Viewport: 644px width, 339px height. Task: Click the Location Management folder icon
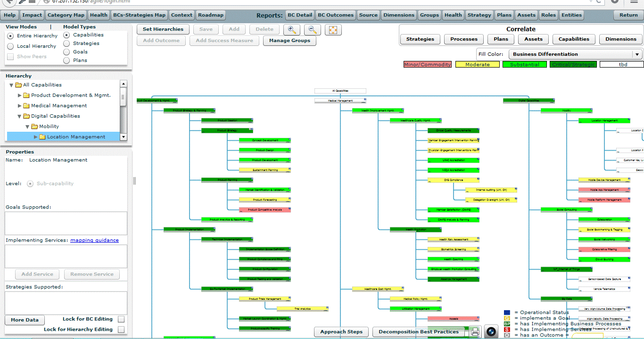42,137
